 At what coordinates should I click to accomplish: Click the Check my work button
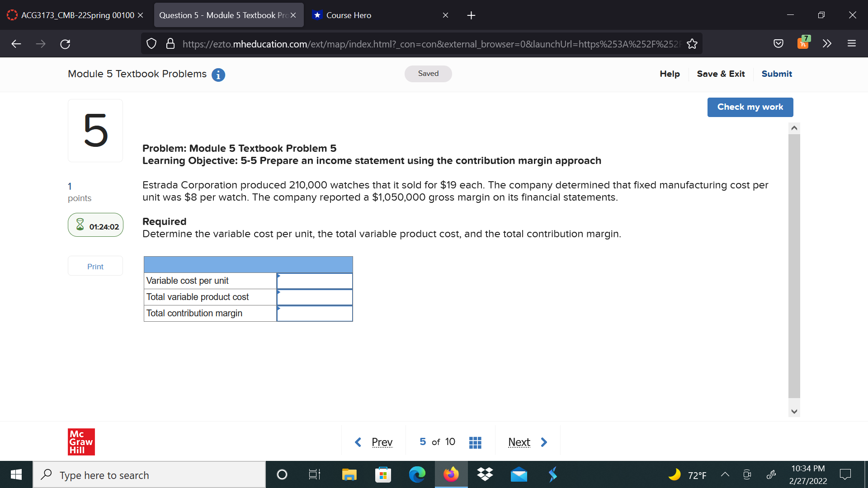click(x=750, y=107)
